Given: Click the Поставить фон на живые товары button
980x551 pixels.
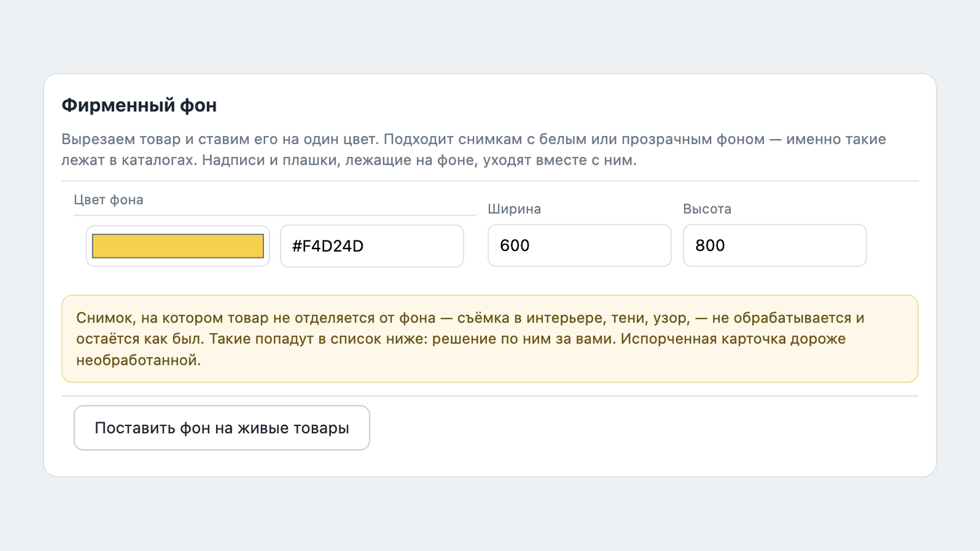Looking at the screenshot, I should pyautogui.click(x=222, y=428).
